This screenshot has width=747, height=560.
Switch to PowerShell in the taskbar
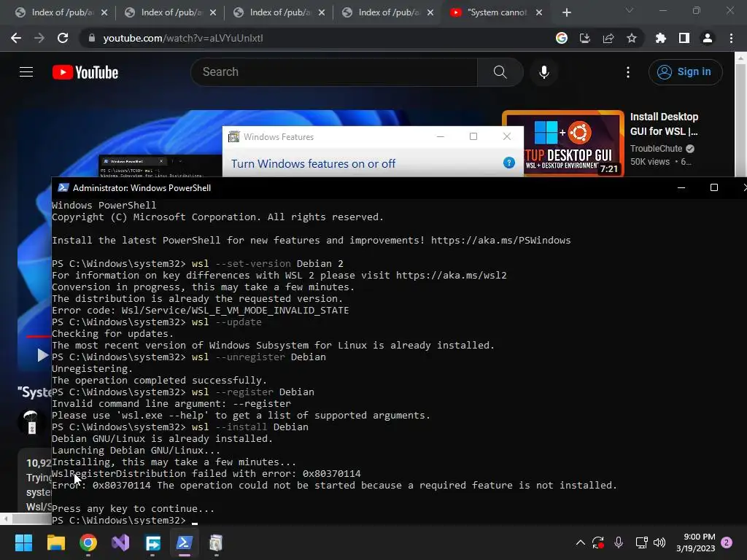(185, 542)
